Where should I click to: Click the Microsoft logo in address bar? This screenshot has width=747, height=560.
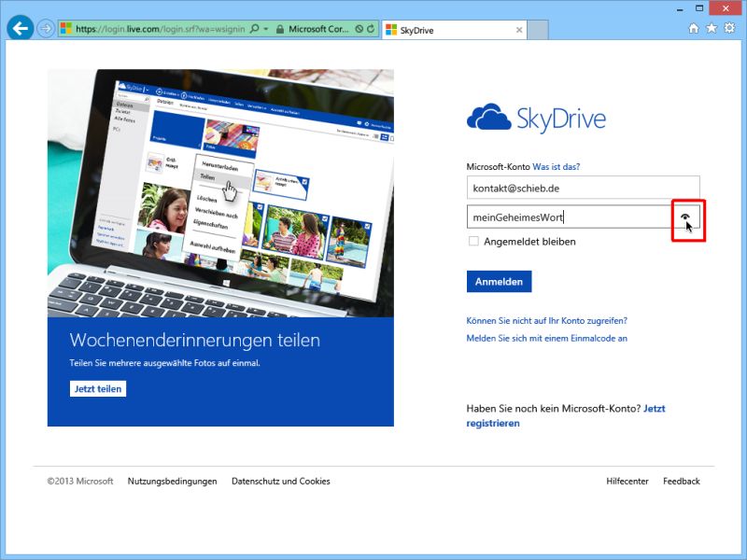point(65,29)
